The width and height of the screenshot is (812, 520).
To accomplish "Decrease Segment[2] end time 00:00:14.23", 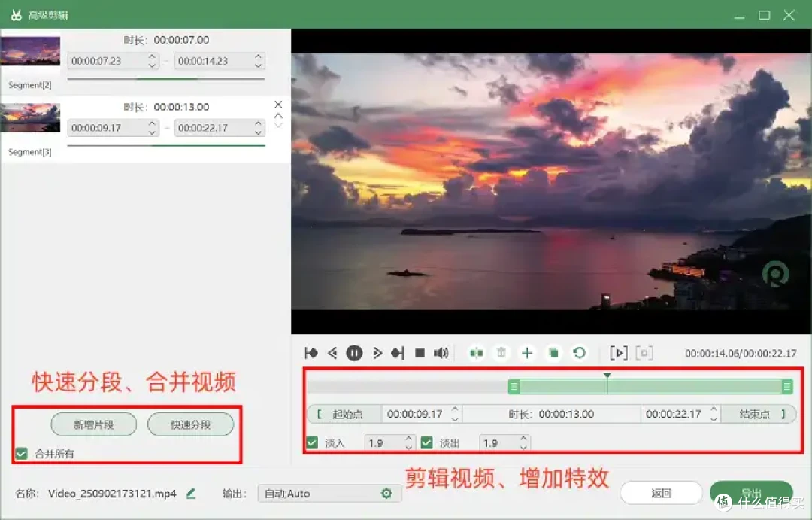I will tap(259, 65).
